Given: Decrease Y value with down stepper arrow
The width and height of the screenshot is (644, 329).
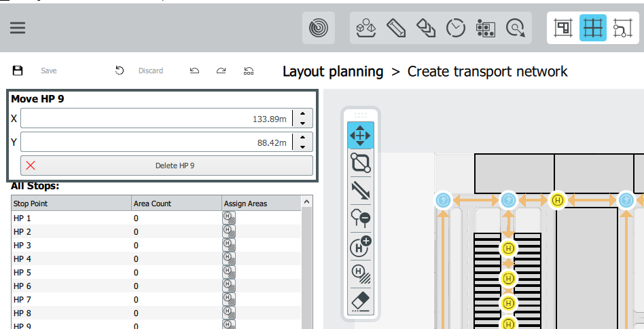Looking at the screenshot, I should (x=303, y=147).
